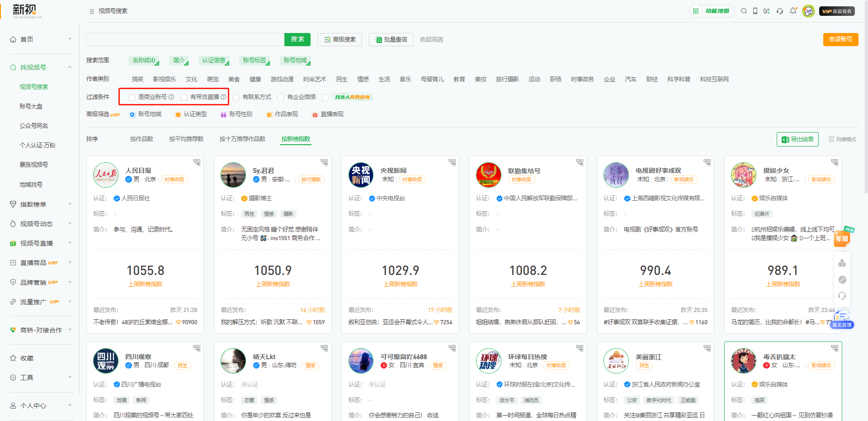
Task: Toggle 账号地域 search scope tag
Action: [295, 61]
